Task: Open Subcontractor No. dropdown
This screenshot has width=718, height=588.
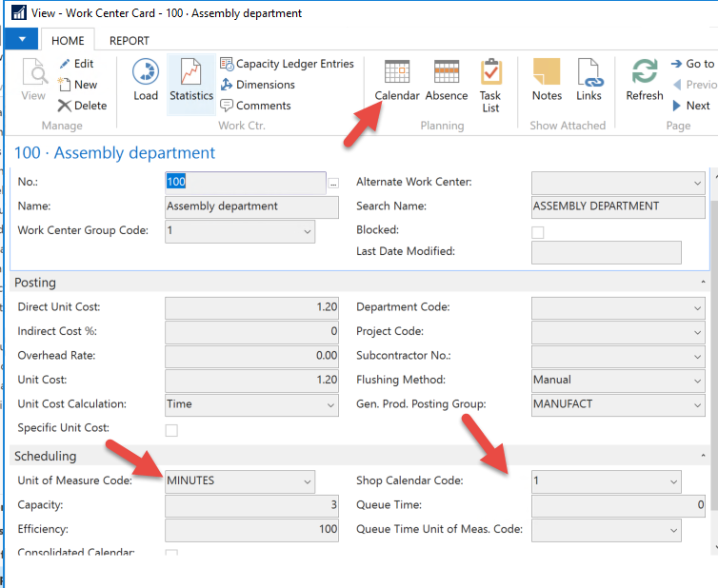Action: click(x=697, y=357)
